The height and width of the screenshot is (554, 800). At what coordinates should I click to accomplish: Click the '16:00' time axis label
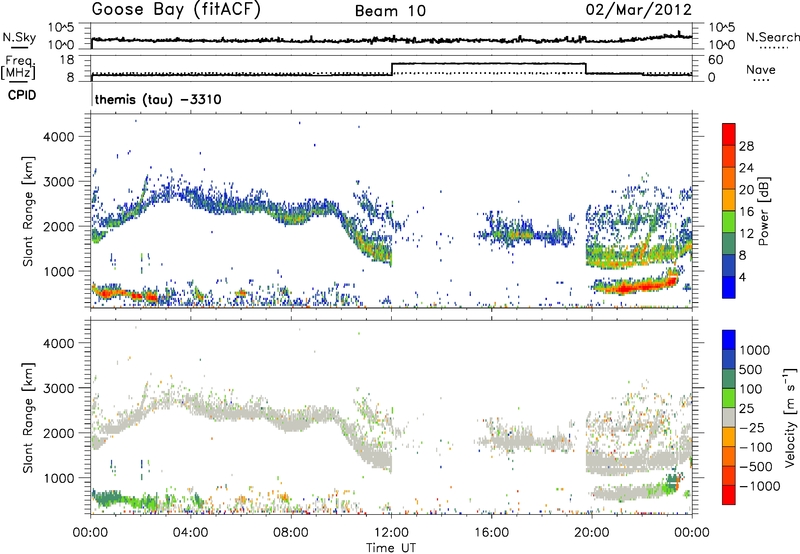click(491, 533)
